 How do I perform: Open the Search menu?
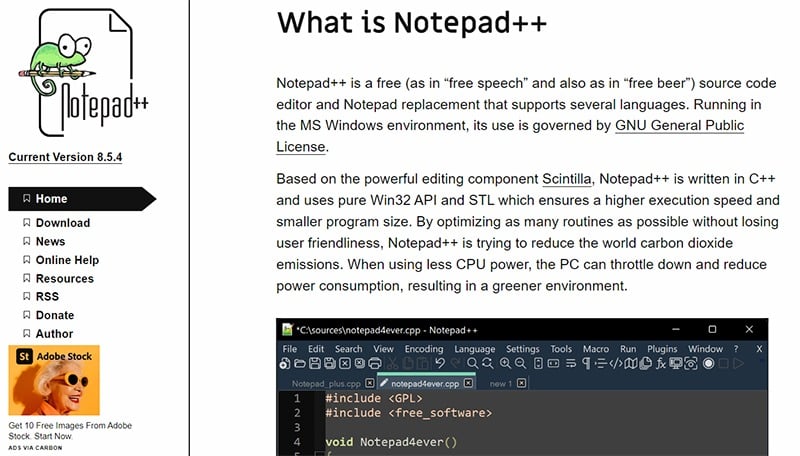click(348, 349)
